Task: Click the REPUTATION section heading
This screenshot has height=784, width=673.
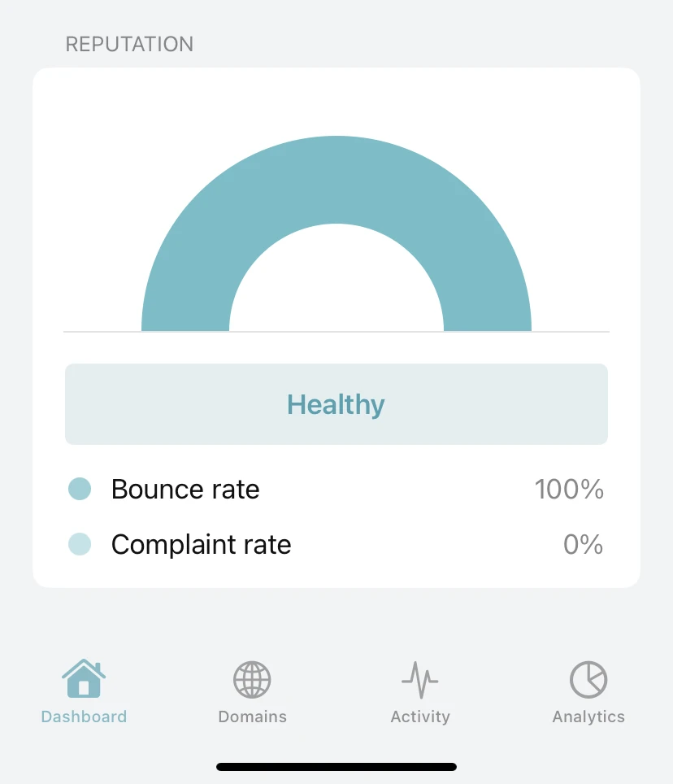Action: [x=129, y=44]
